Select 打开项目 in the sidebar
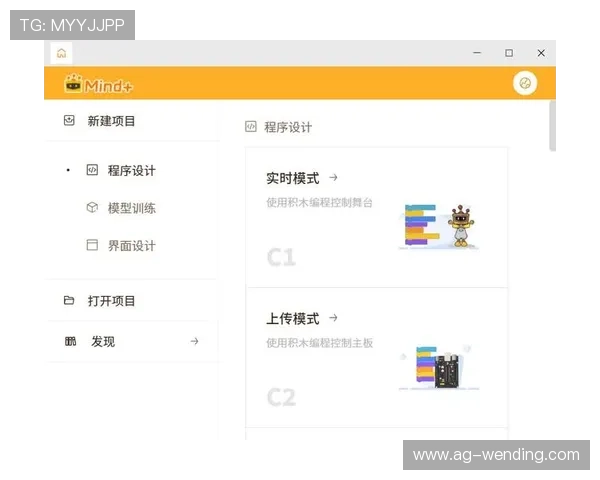This screenshot has height=480, width=600. point(111,301)
